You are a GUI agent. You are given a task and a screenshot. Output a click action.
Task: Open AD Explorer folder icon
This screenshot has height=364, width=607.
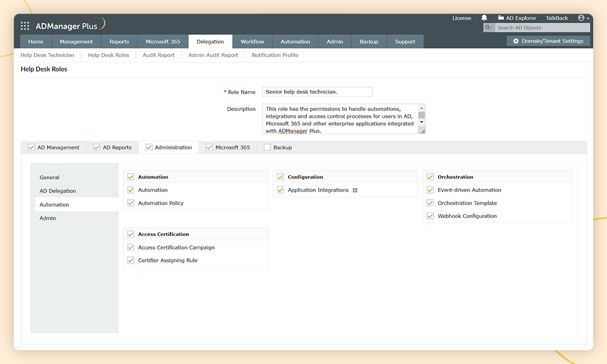(x=501, y=18)
